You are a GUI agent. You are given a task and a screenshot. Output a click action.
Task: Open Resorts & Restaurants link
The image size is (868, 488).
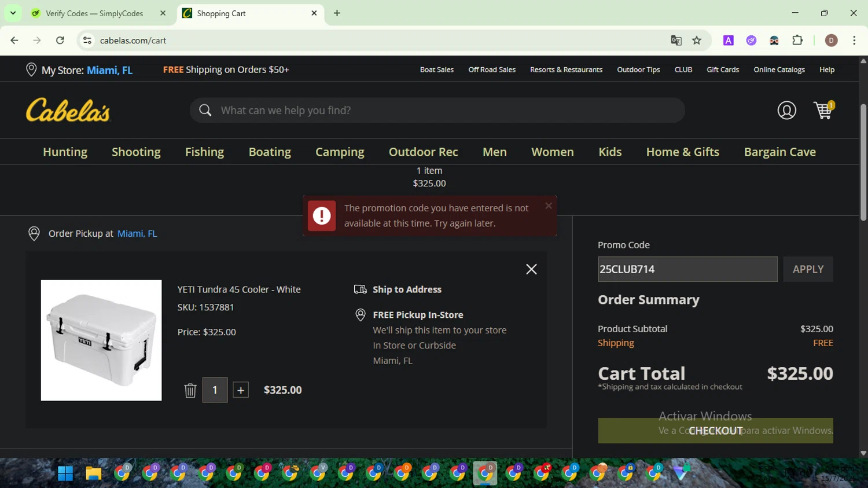[566, 69]
